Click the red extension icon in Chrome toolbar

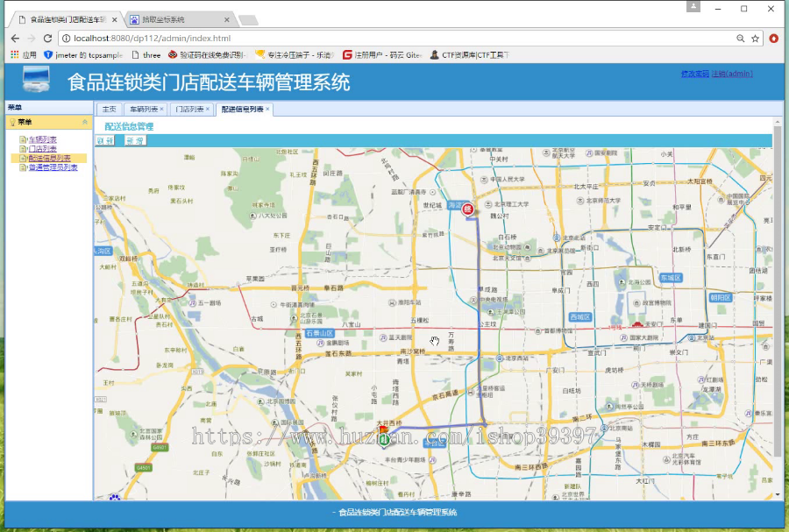coord(774,39)
